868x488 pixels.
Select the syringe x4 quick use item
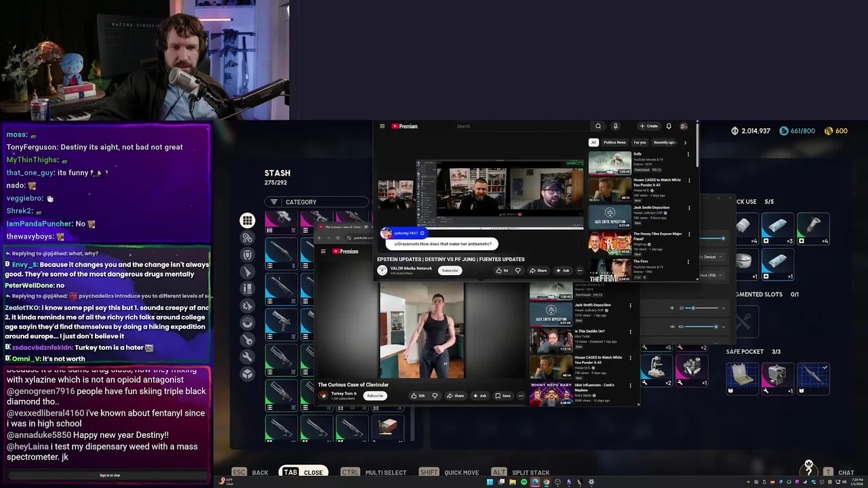pos(812,229)
